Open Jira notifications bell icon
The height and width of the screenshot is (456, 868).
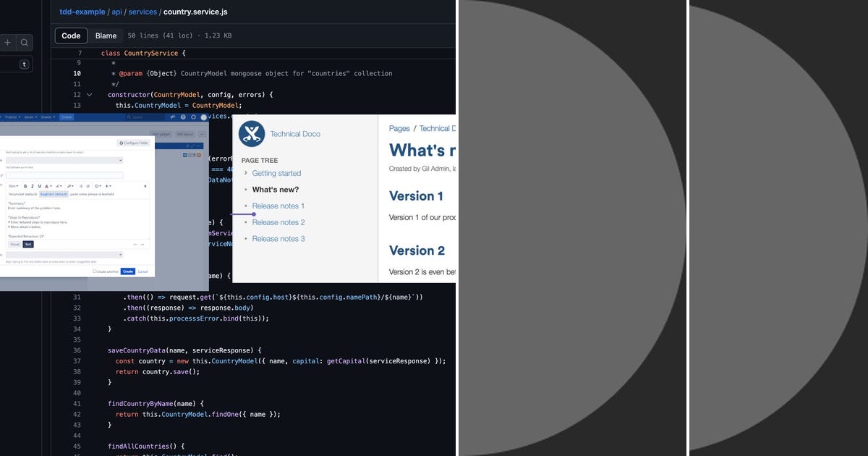coord(172,117)
